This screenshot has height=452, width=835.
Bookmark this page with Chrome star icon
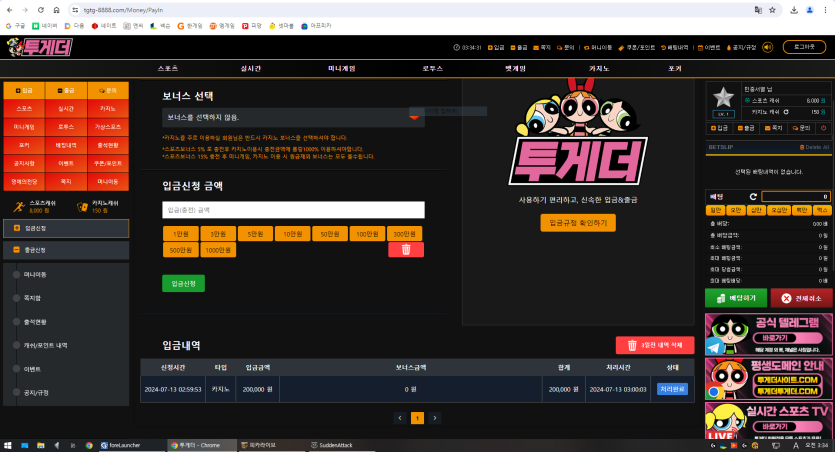pyautogui.click(x=772, y=9)
